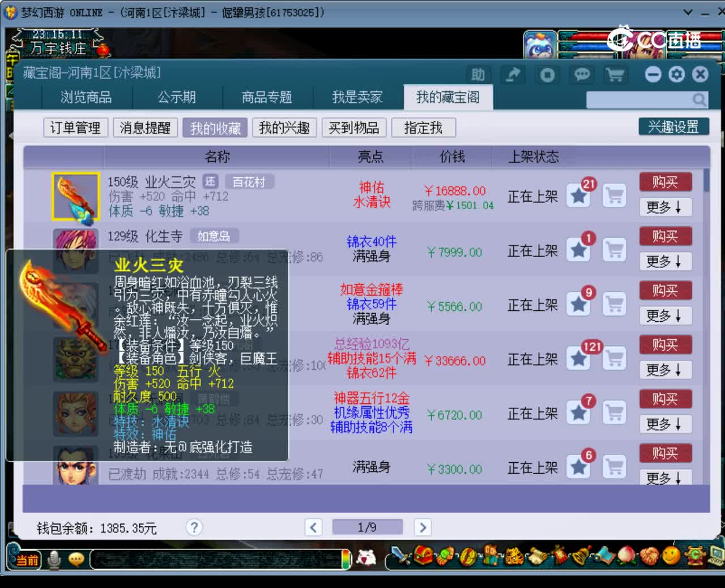Open the chat bubble messages icon
The width and height of the screenshot is (725, 588).
[x=582, y=75]
